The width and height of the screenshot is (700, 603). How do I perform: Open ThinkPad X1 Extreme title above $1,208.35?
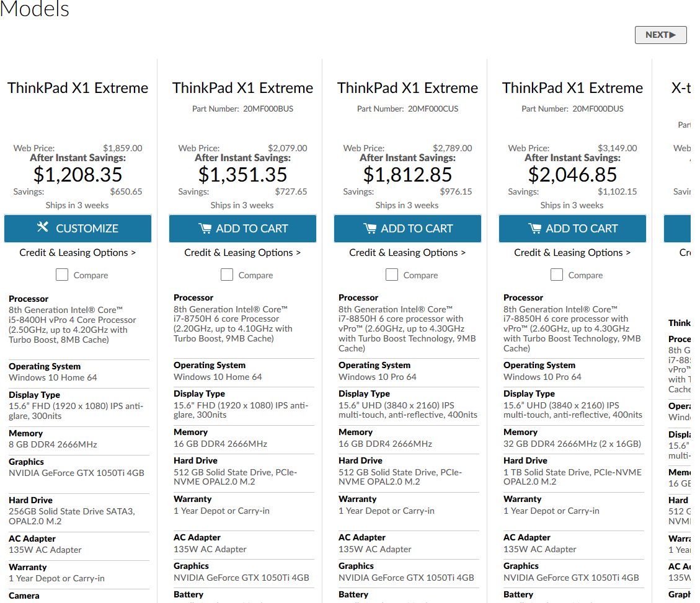point(78,88)
